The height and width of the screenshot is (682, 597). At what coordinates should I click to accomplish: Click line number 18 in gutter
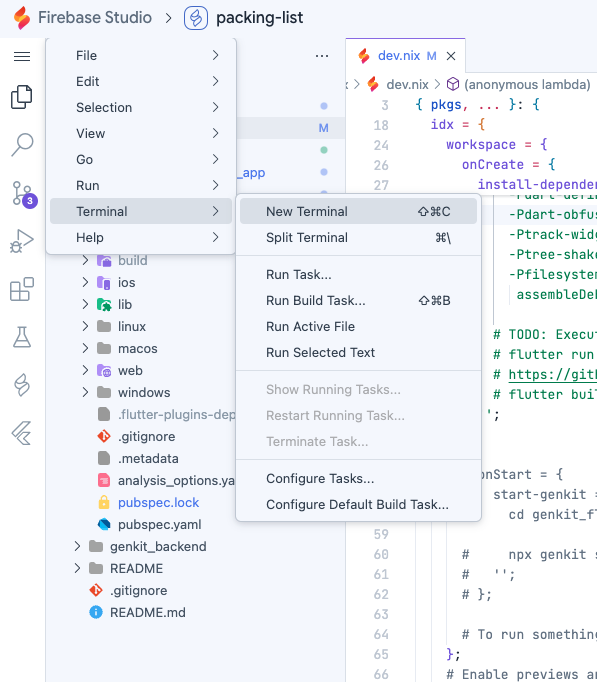(x=381, y=125)
